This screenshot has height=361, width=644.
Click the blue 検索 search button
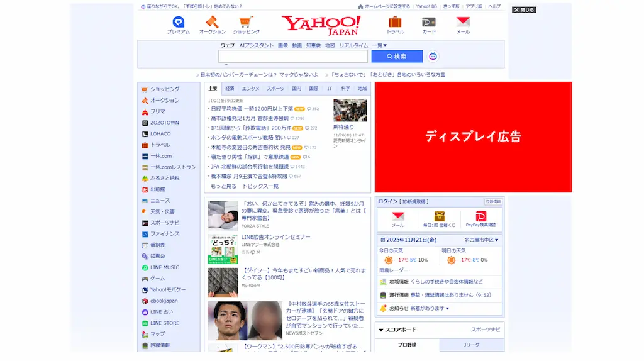click(397, 57)
